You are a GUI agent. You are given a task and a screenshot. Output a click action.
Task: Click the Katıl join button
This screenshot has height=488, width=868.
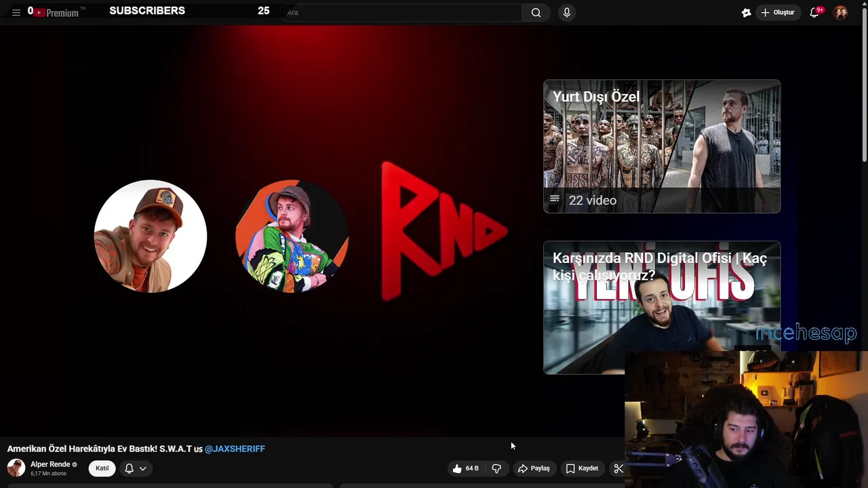102,468
